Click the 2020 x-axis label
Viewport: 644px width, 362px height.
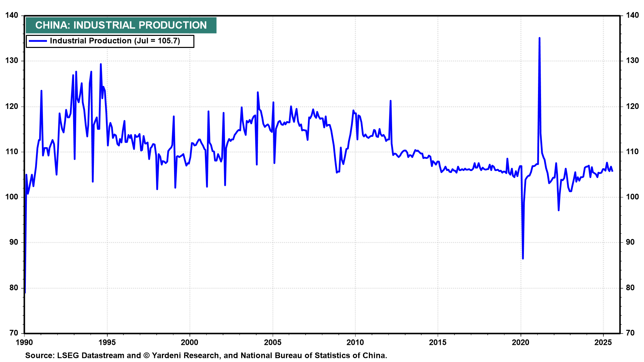click(521, 342)
